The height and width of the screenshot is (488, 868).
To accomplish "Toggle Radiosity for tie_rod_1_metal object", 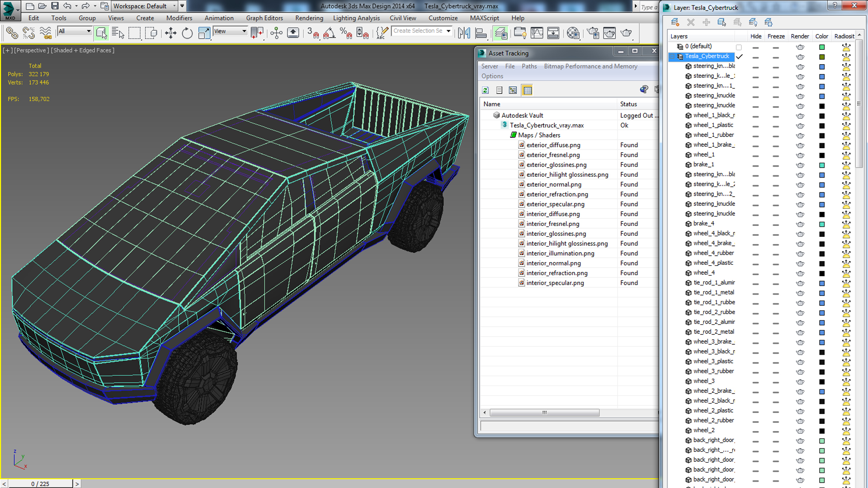I will point(846,293).
